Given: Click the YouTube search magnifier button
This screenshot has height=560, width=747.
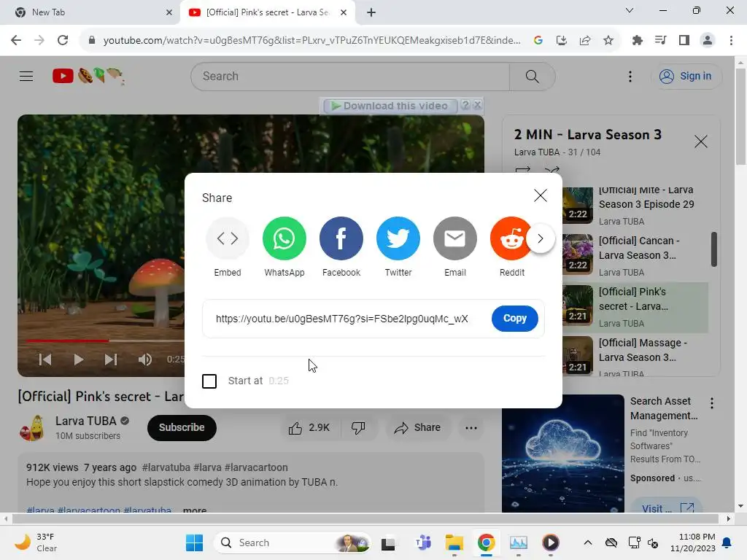Looking at the screenshot, I should [x=532, y=76].
